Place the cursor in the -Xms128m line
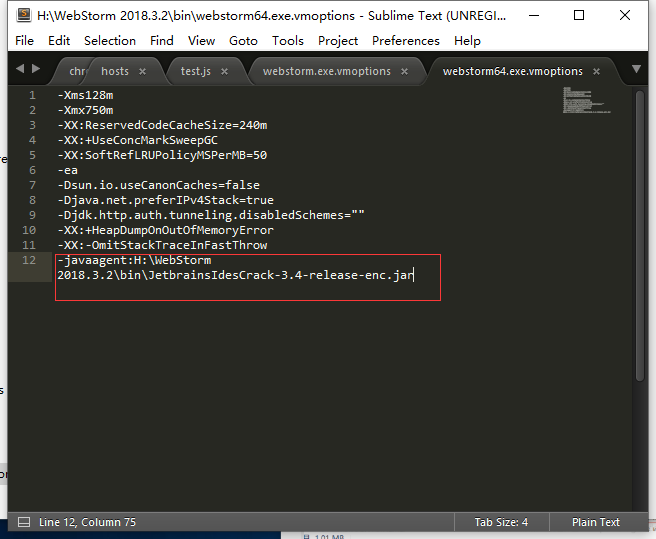656x539 pixels. click(x=85, y=95)
